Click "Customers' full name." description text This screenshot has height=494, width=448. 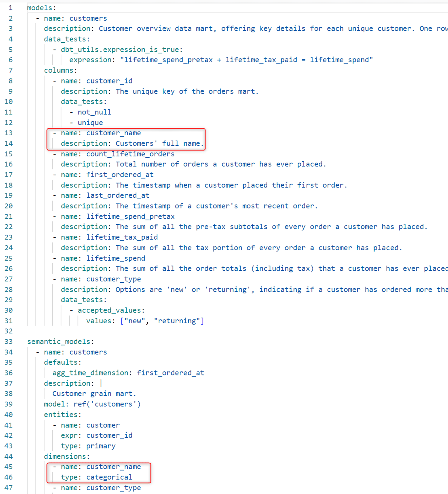[x=160, y=144]
